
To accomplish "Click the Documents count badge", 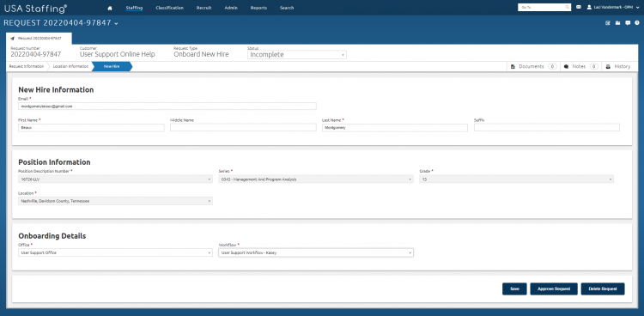I will point(552,67).
